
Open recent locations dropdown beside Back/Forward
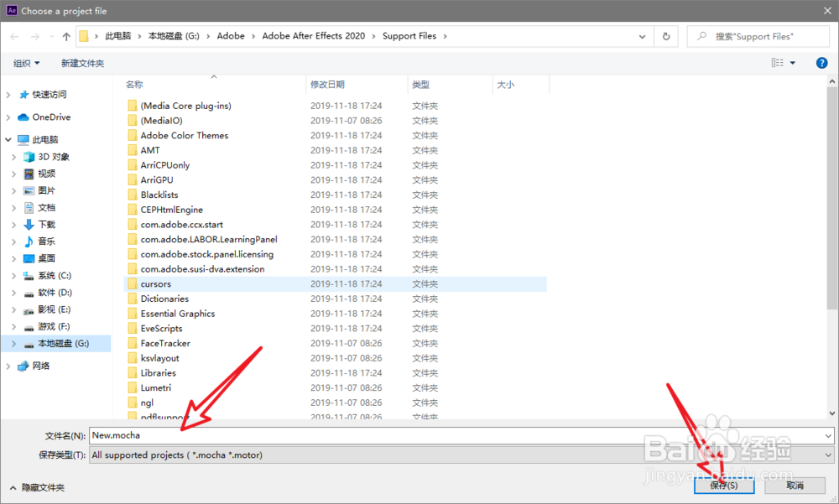tap(52, 36)
